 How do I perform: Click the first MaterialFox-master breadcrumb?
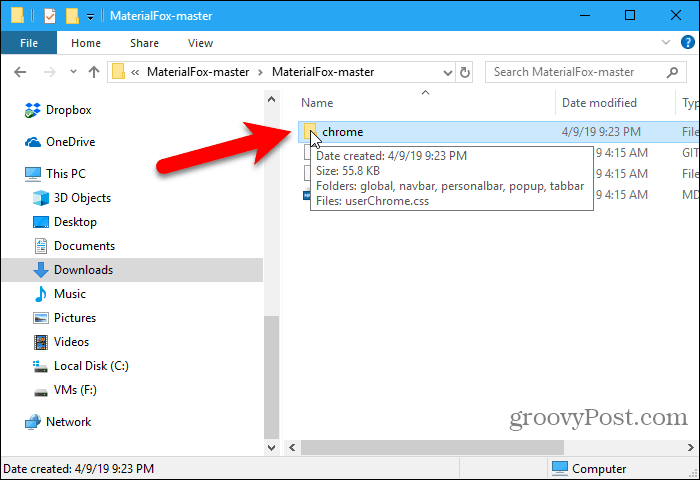[x=198, y=72]
